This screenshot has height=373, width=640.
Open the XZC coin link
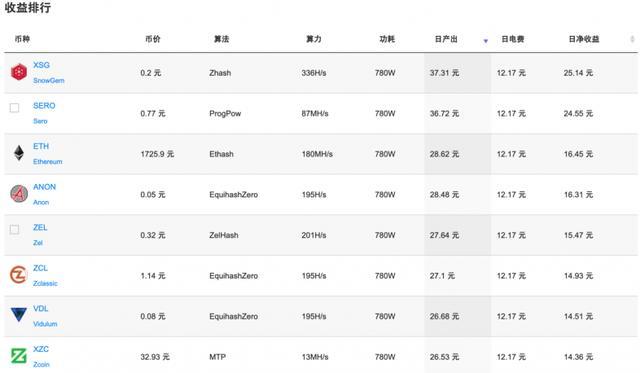[41, 349]
